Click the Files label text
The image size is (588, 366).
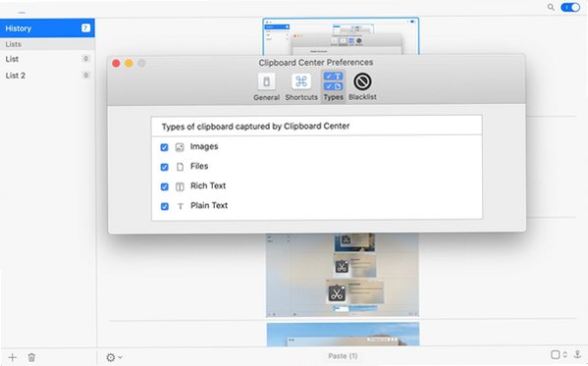[x=199, y=166]
